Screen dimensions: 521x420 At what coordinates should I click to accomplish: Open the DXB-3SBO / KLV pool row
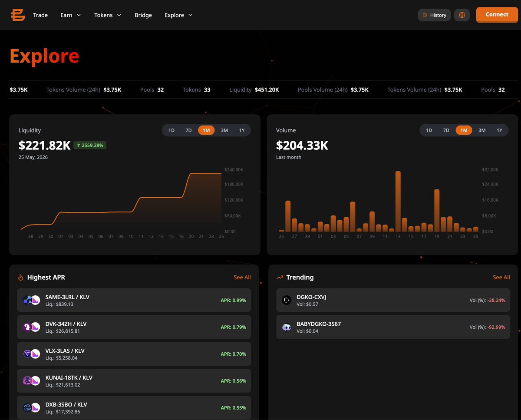click(x=134, y=408)
